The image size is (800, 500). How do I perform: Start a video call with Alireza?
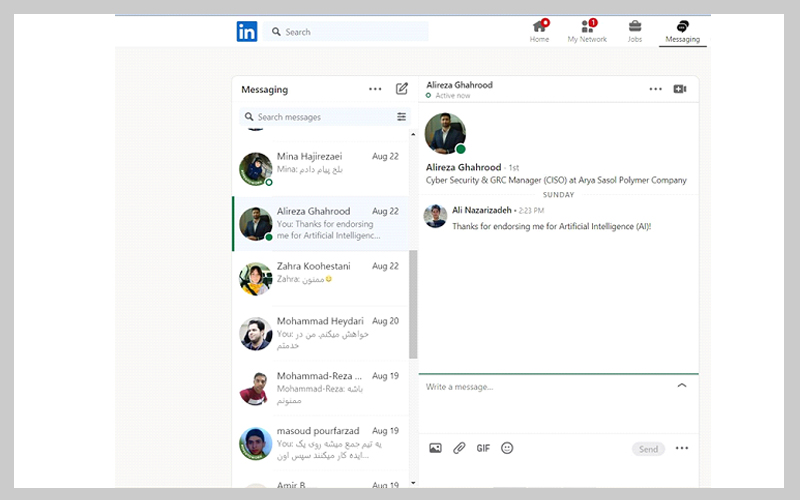click(680, 89)
